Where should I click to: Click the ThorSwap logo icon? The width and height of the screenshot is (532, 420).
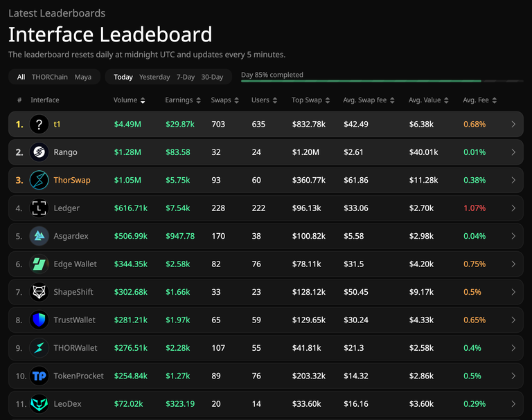39,180
